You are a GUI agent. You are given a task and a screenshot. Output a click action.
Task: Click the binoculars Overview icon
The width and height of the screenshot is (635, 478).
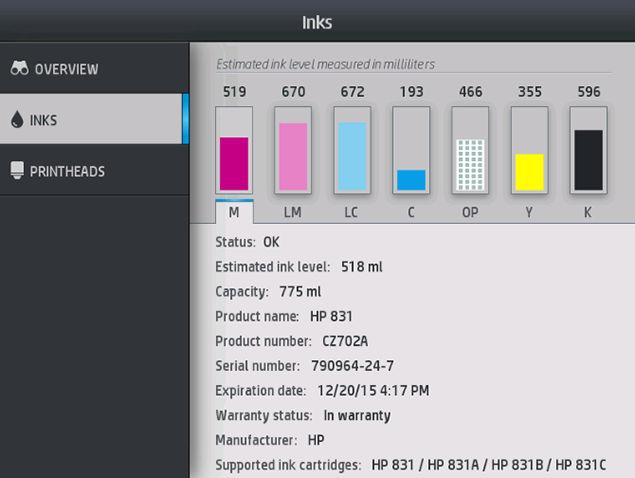[19, 68]
